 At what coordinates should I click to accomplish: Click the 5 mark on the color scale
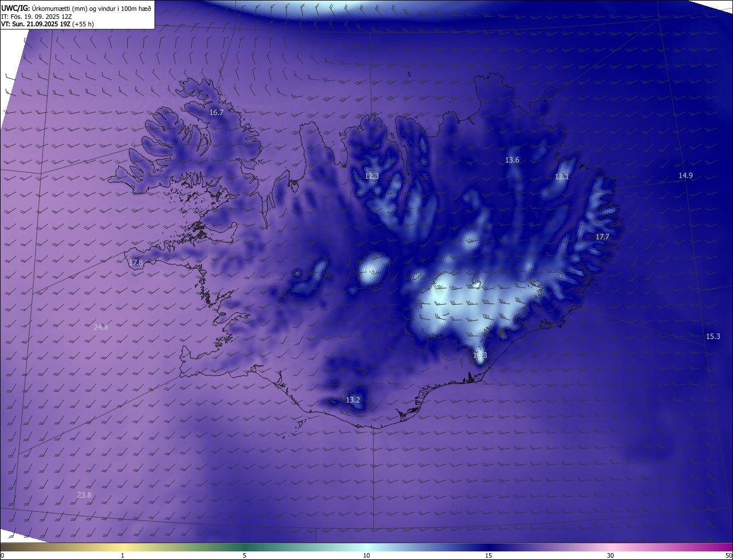[245, 555]
